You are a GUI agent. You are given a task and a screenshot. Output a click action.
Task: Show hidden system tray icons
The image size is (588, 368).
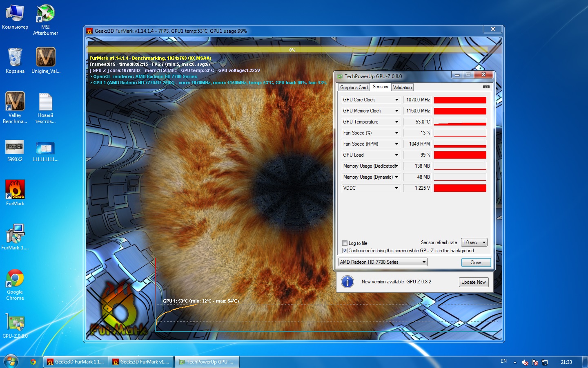[515, 362]
